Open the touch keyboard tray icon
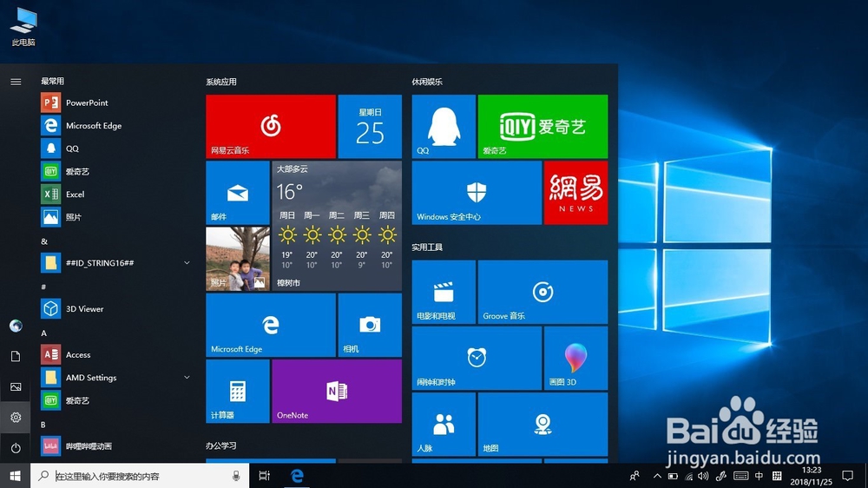This screenshot has width=868, height=488. (740, 476)
